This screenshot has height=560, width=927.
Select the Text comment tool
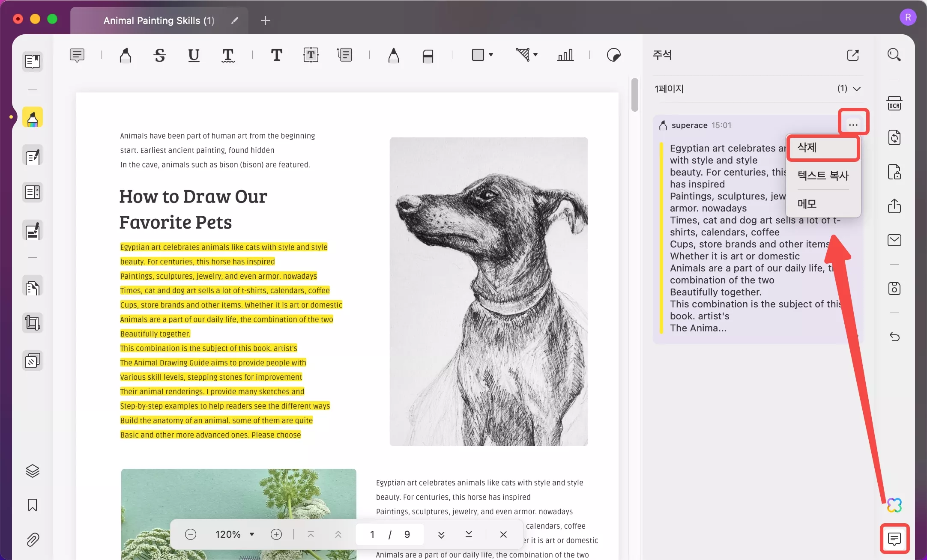point(276,55)
